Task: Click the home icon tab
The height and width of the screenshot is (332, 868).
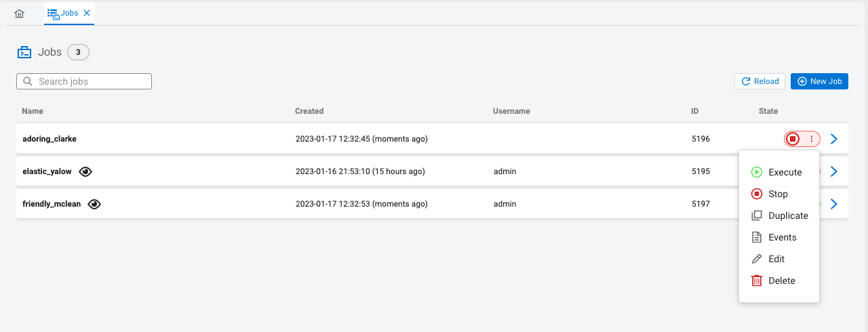Action: pos(19,14)
